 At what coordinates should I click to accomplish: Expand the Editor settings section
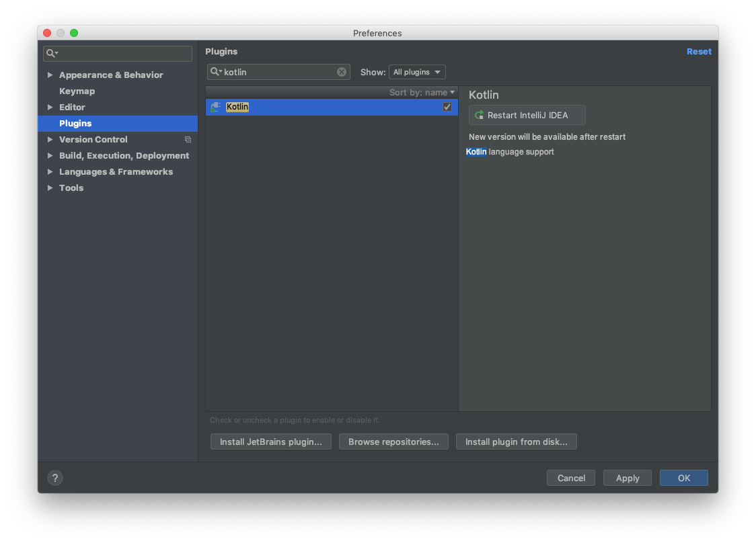(x=50, y=108)
